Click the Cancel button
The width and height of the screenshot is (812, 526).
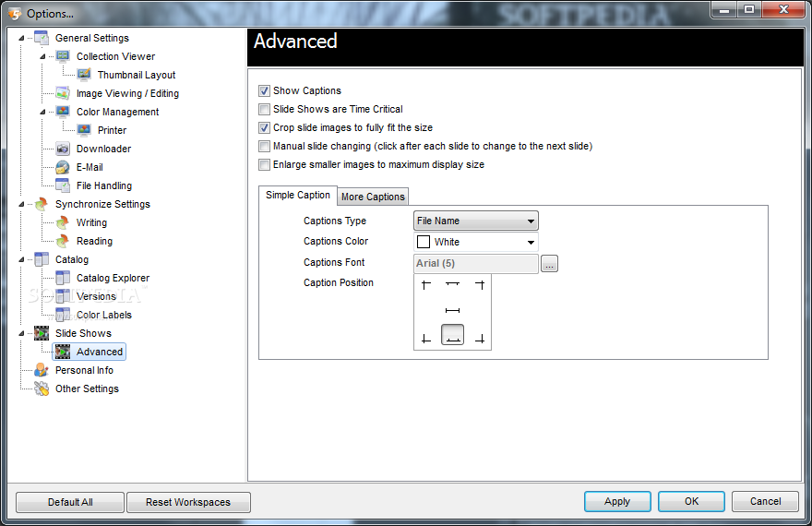click(x=765, y=501)
